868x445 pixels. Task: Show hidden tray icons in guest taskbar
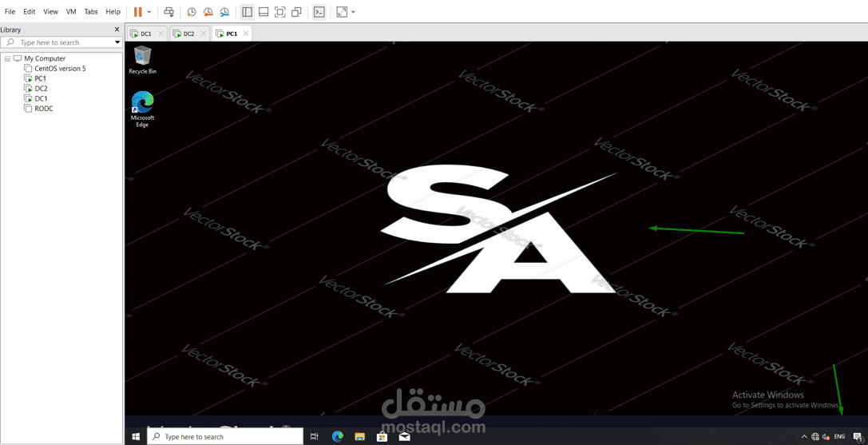click(804, 437)
